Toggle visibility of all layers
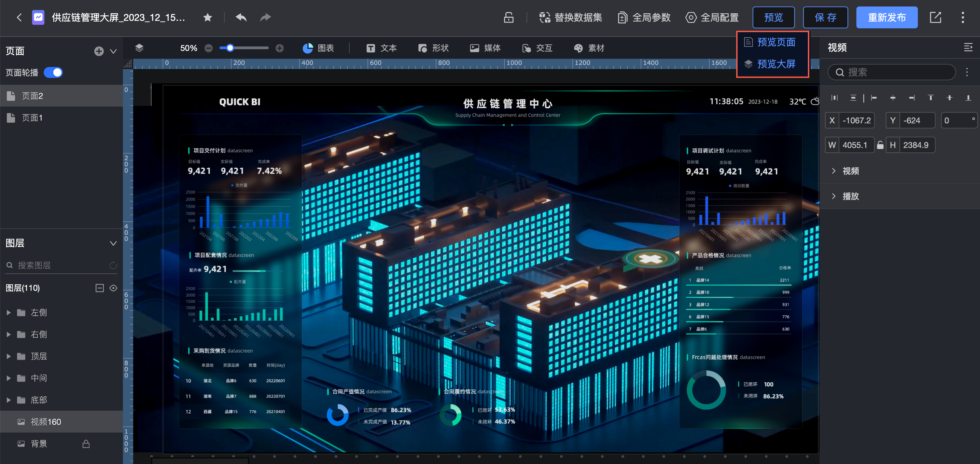This screenshot has width=980, height=464. tap(113, 288)
